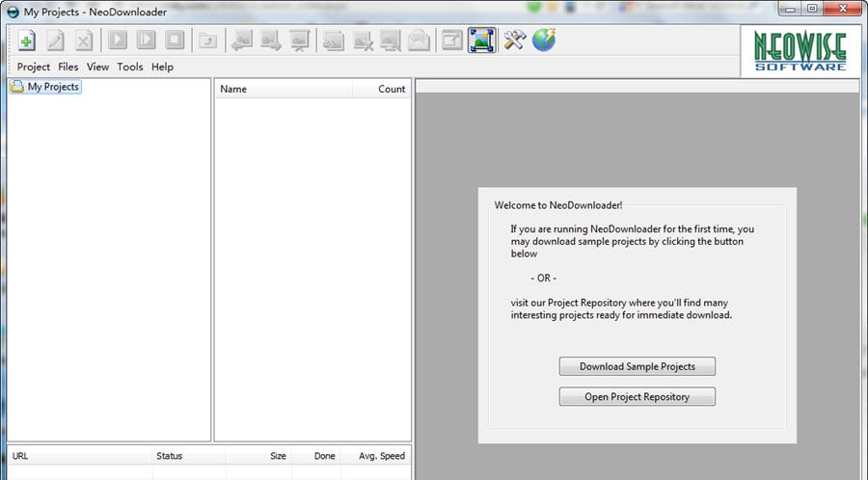
Task: Click the greyed folder-with-arrow icon
Action: 208,40
